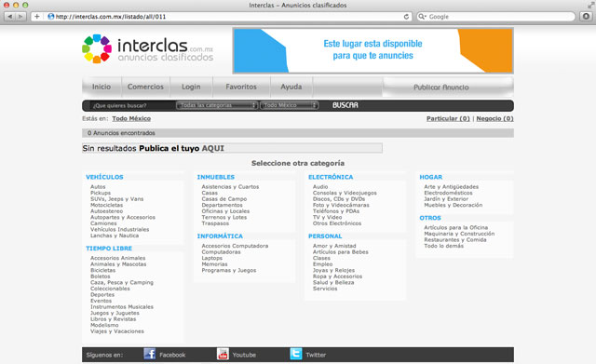
Task: Select 'Instrumentos Musicales' subcategory
Action: 122,307
